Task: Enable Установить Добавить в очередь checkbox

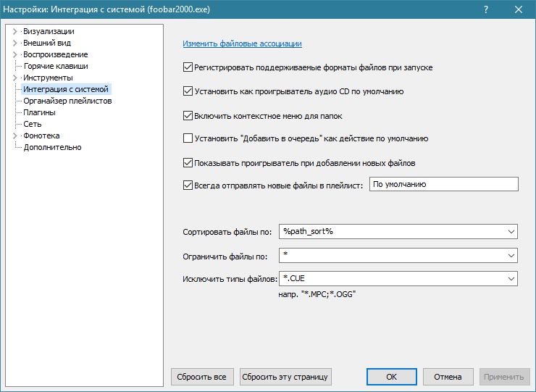Action: [x=188, y=138]
